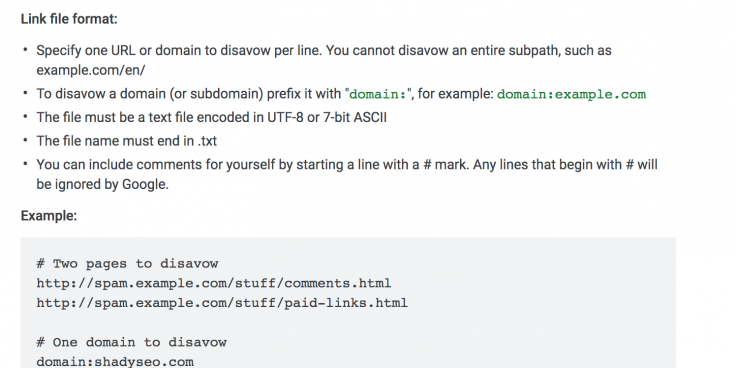Click the "You can include comments for yourself" line

point(347,165)
